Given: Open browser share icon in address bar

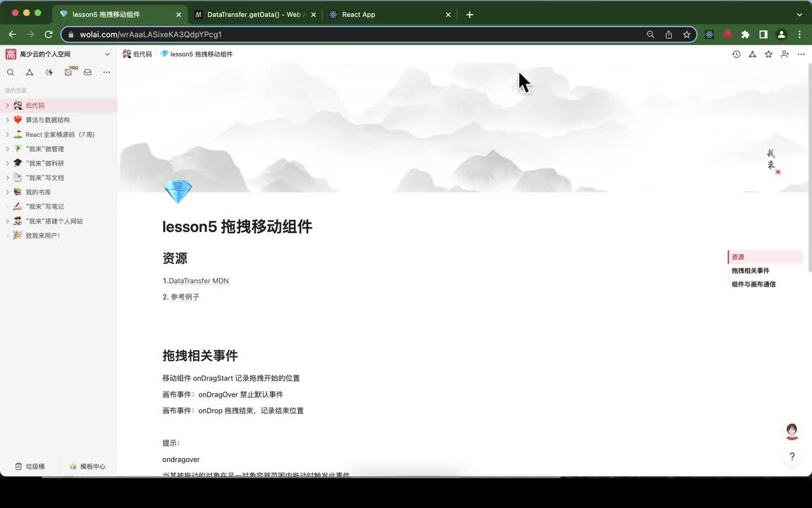Looking at the screenshot, I should click(x=668, y=34).
